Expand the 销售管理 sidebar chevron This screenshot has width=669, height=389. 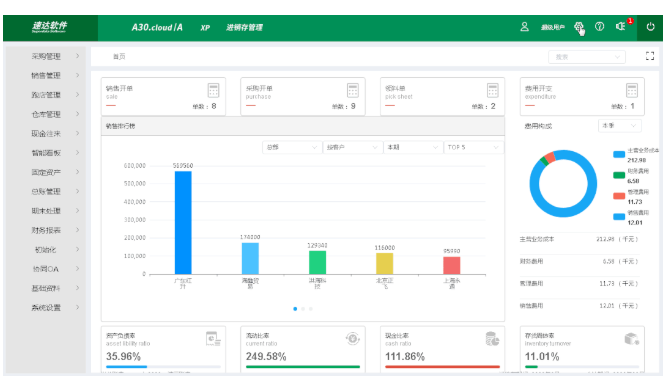point(77,75)
